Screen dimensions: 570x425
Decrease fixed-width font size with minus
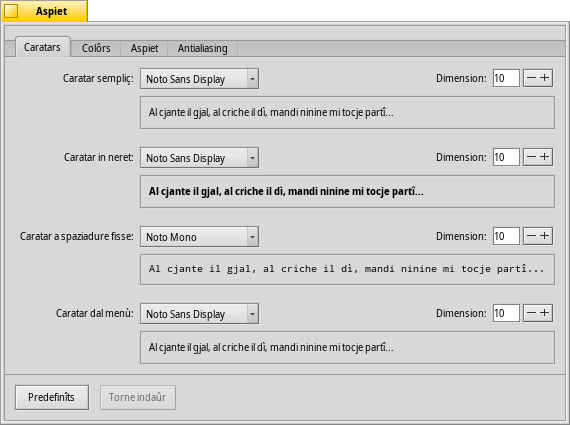531,236
